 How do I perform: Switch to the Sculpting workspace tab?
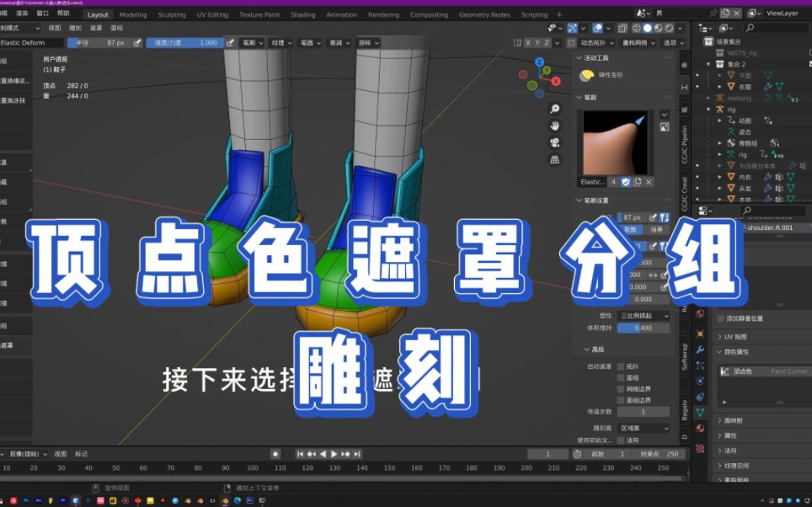171,14
